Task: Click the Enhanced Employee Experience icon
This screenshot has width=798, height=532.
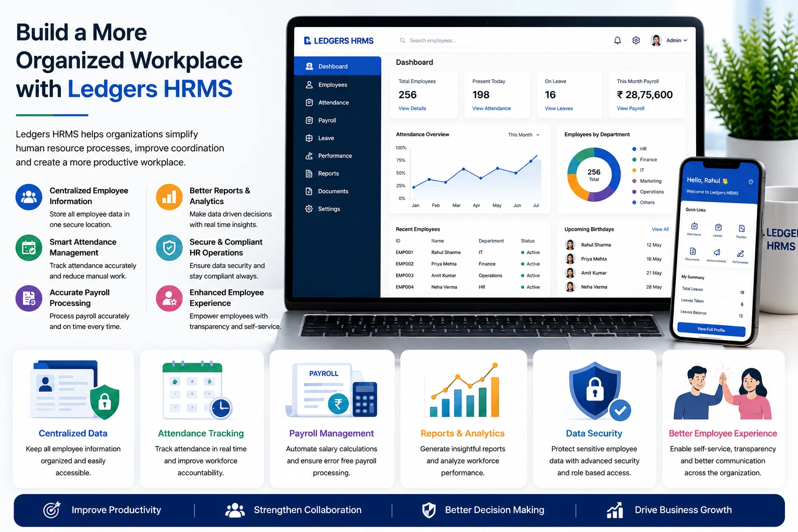Action: click(169, 298)
